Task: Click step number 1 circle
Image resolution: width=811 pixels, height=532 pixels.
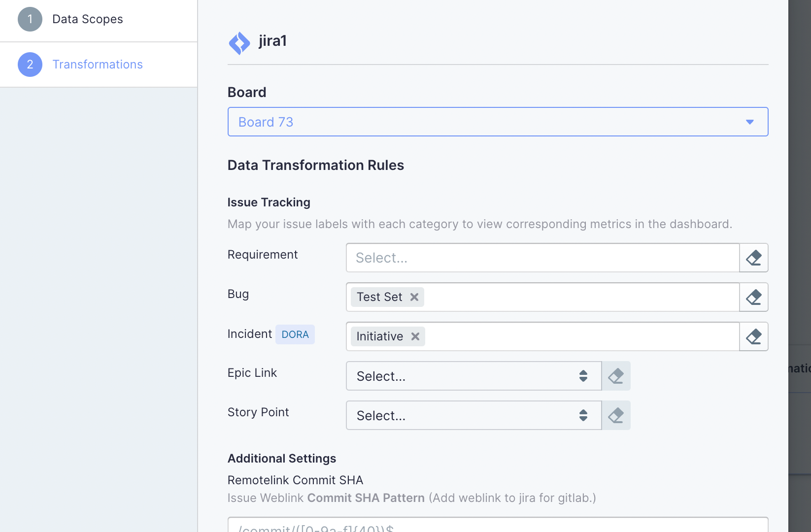Action: coord(30,19)
